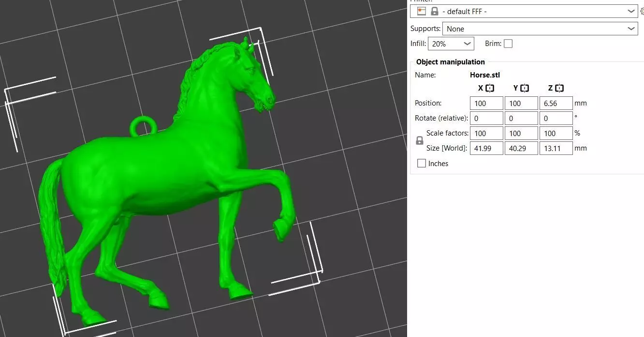Click the X axis mirror icon

tap(490, 88)
